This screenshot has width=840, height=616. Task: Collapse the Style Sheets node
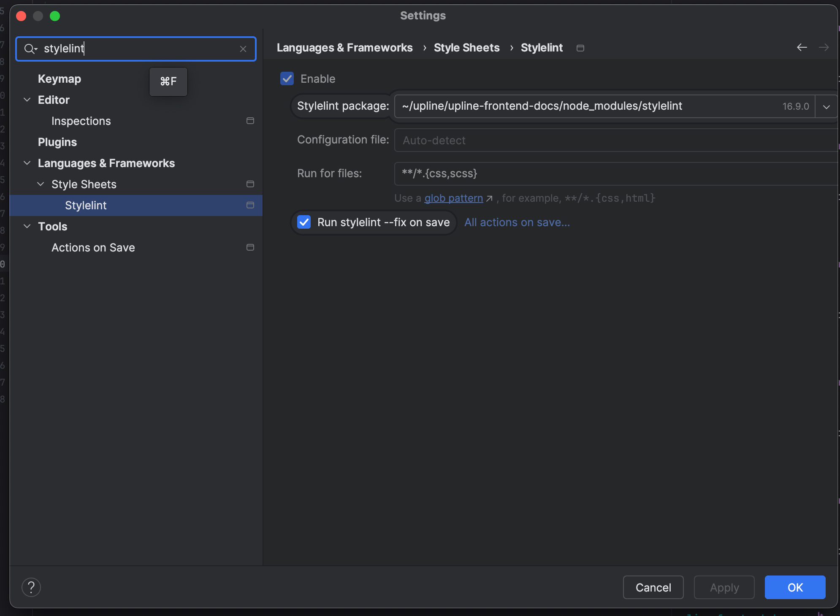(41, 184)
